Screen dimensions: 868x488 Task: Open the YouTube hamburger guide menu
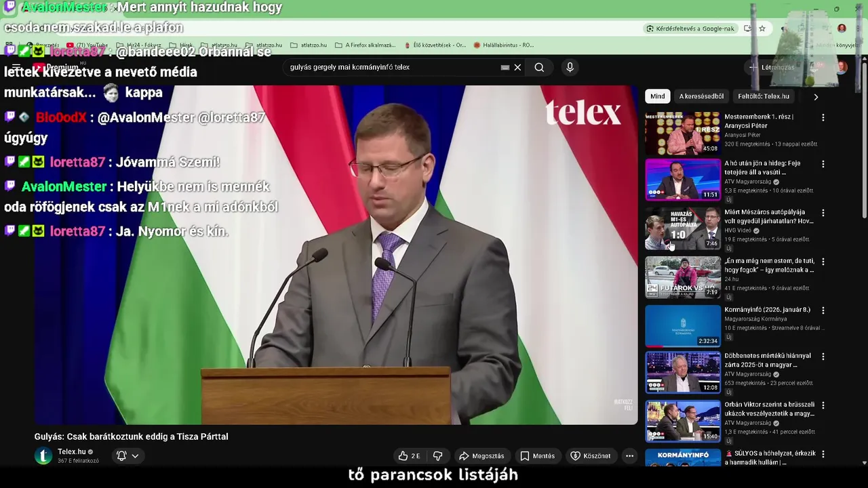click(x=16, y=67)
